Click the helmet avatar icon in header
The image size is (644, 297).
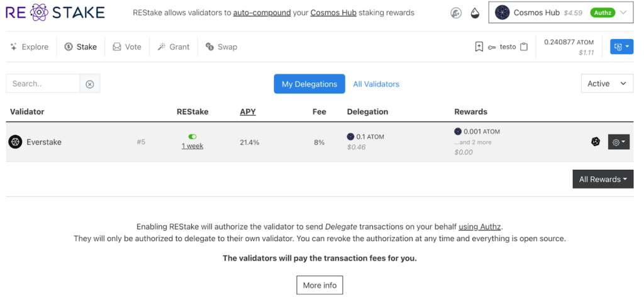(x=456, y=13)
